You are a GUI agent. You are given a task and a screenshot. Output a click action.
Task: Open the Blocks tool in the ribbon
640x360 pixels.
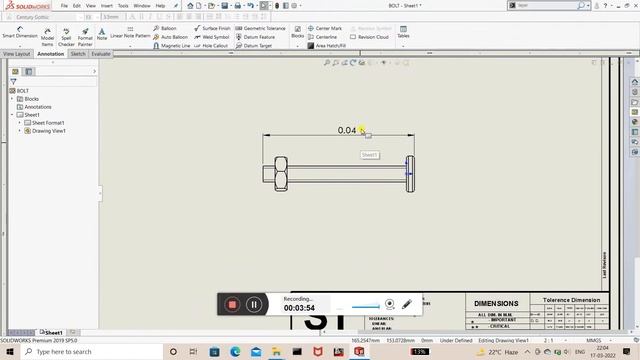point(298,32)
